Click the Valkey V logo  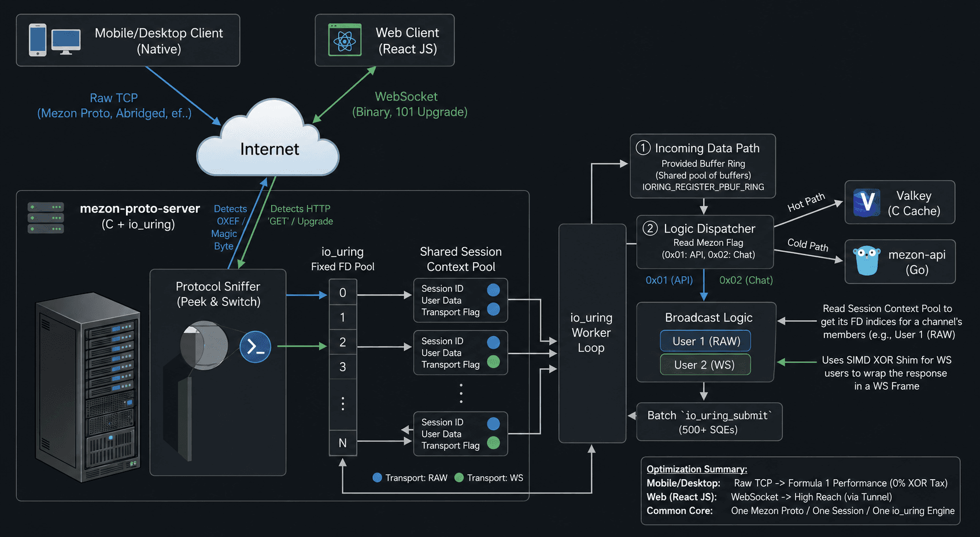867,203
